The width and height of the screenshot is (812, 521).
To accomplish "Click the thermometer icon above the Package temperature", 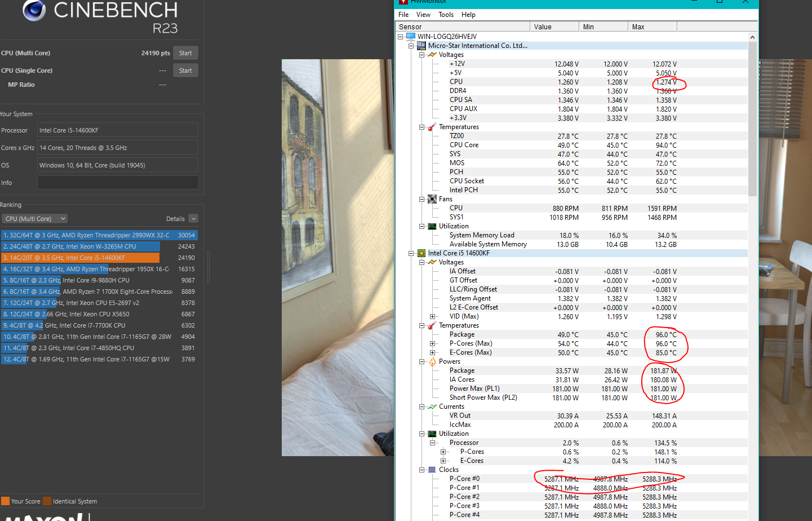I will 432,325.
